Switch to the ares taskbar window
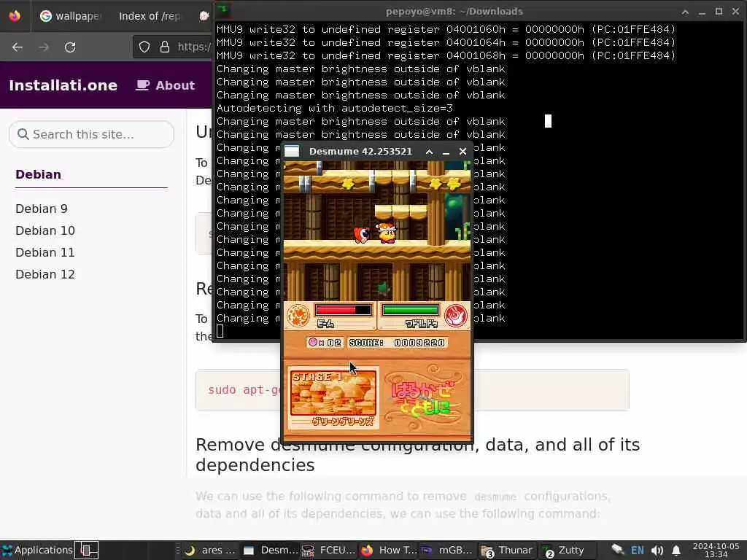The image size is (747, 560). point(209,550)
